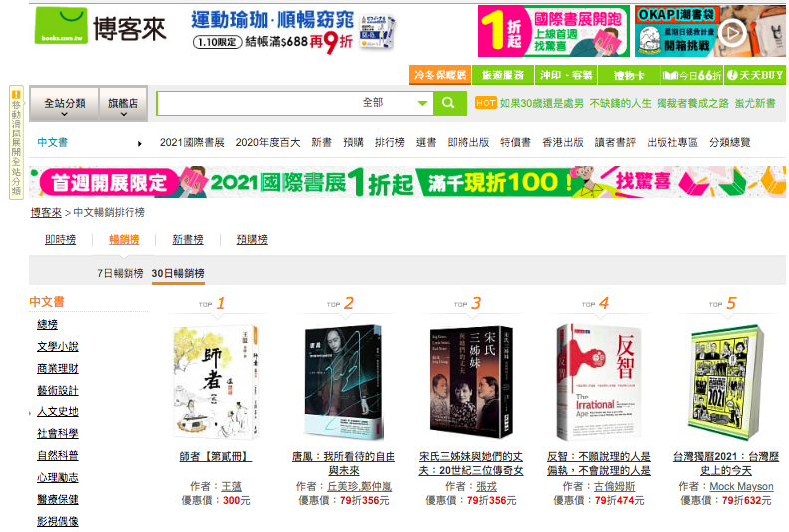The height and width of the screenshot is (532, 789).
Task: Open the 排行榜 menu item
Action: click(390, 142)
